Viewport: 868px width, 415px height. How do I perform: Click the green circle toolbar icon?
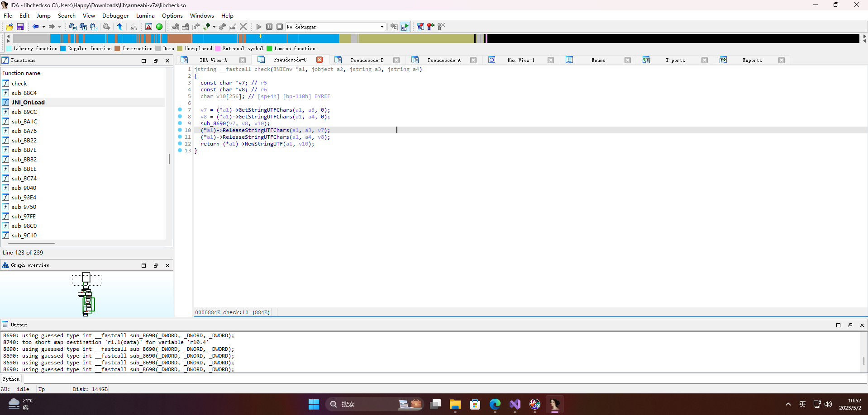coord(159,27)
